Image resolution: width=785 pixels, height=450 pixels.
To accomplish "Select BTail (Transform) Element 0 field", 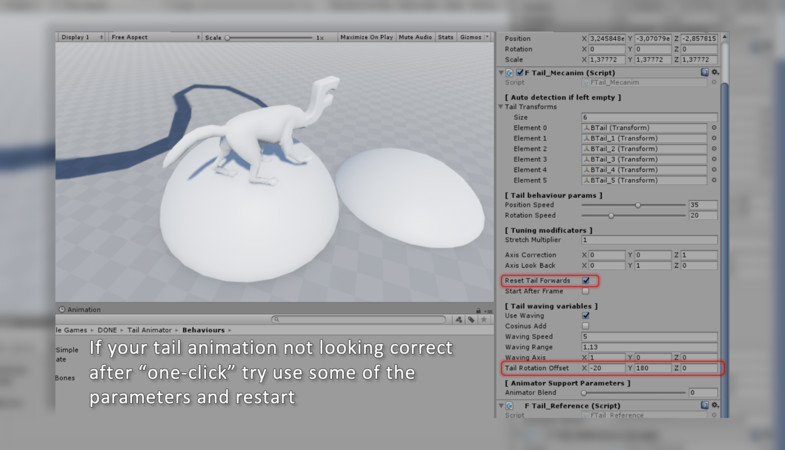I will click(x=644, y=128).
